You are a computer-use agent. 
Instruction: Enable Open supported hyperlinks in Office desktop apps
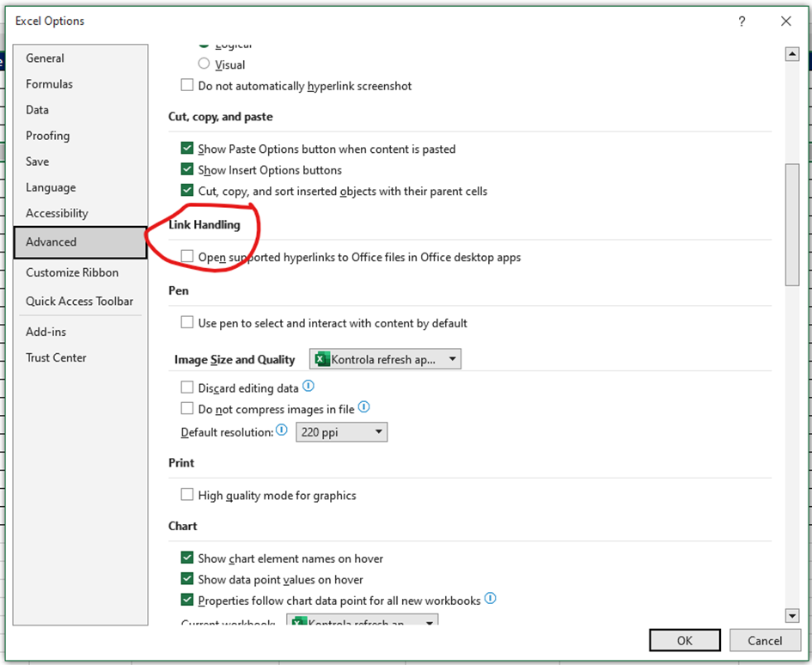click(x=187, y=256)
